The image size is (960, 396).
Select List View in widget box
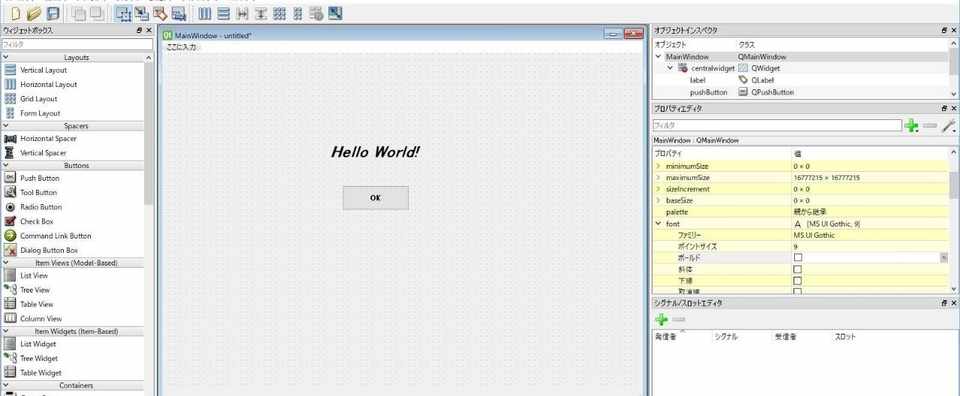pyautogui.click(x=34, y=275)
